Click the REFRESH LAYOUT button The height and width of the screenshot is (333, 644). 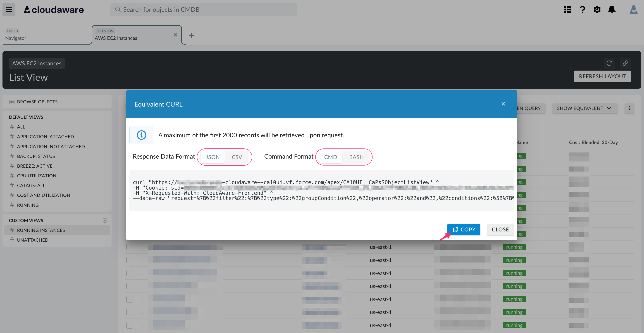tap(603, 76)
